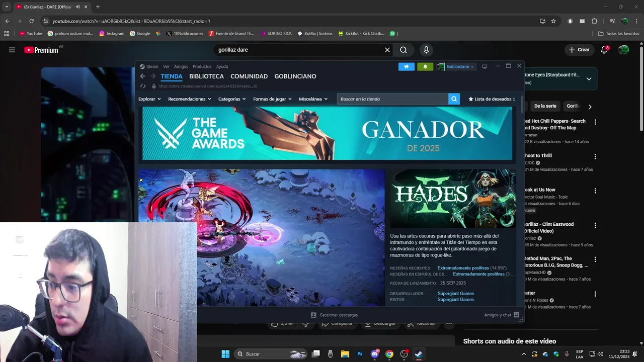Open Ayuda menu in Steam

click(222, 66)
